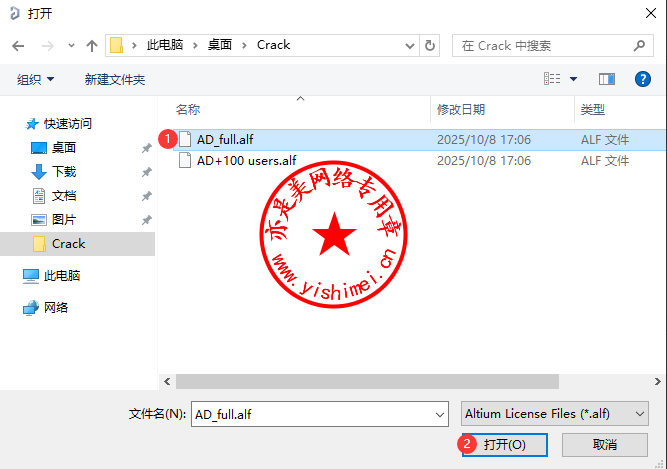The height and width of the screenshot is (469, 667).
Task: Refresh the Crack folder view
Action: pyautogui.click(x=430, y=45)
